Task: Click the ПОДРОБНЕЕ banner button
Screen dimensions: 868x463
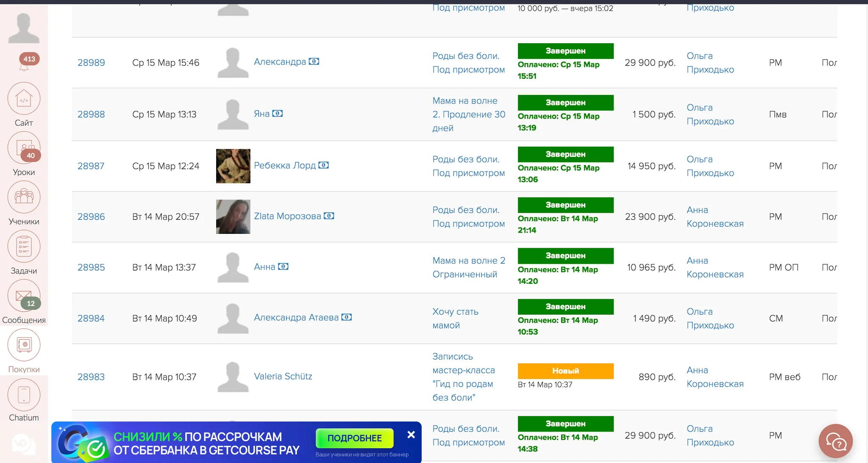Action: (x=354, y=438)
